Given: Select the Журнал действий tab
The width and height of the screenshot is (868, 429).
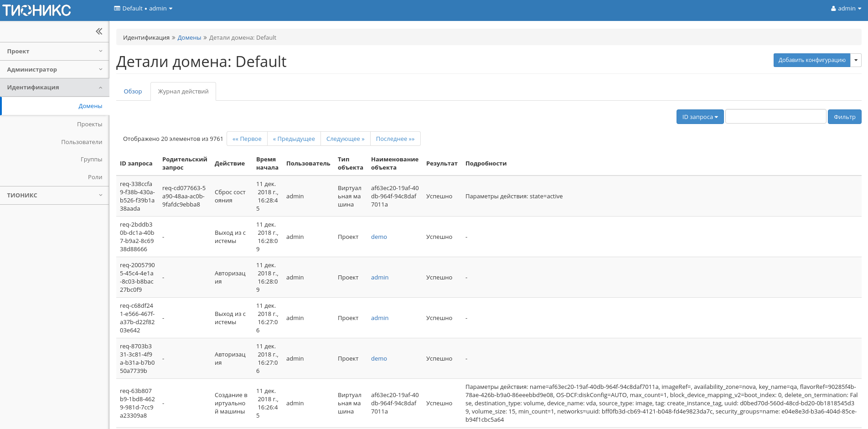Looking at the screenshot, I should click(x=183, y=92).
